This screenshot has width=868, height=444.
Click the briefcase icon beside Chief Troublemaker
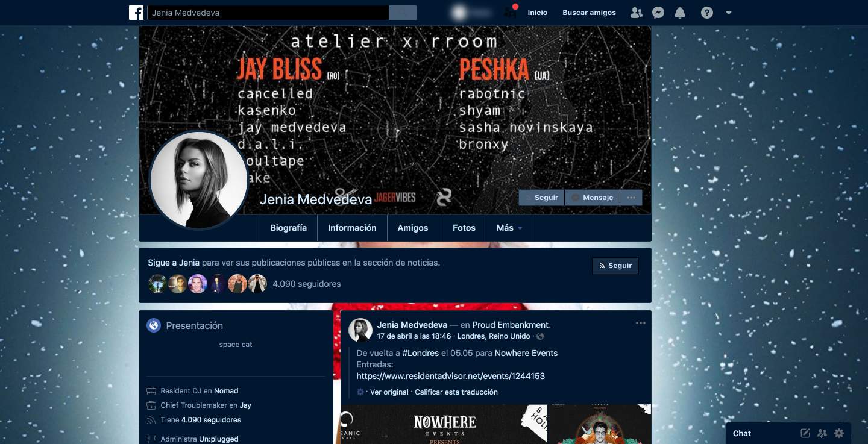(x=151, y=405)
